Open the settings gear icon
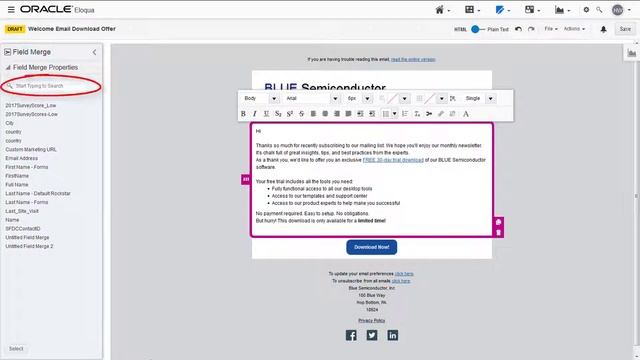This screenshot has width=640, height=360. click(586, 10)
